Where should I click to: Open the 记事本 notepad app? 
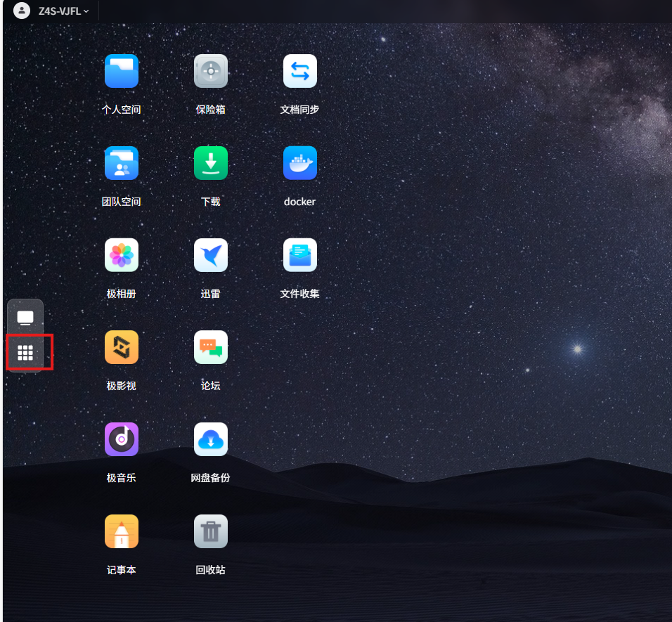tap(122, 531)
